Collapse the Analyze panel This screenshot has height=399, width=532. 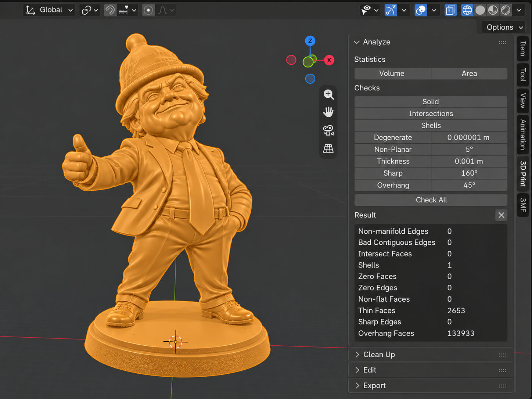(356, 42)
